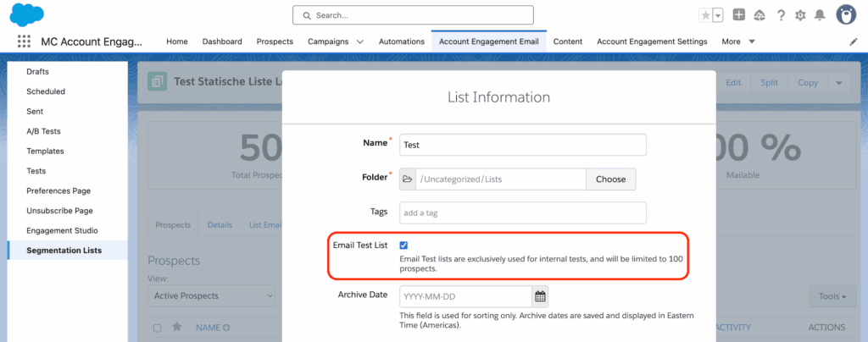Open the Prospects tab
The image size is (868, 342).
coord(275,41)
